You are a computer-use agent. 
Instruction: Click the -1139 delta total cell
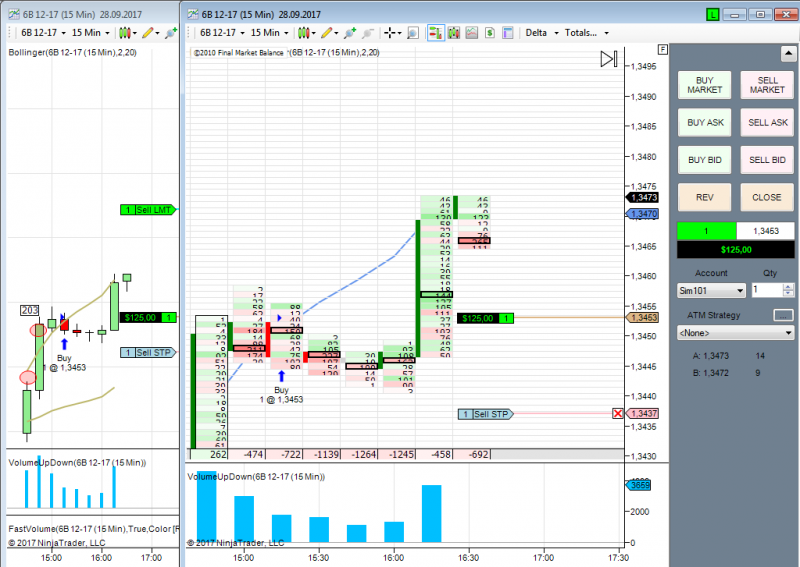coord(322,454)
